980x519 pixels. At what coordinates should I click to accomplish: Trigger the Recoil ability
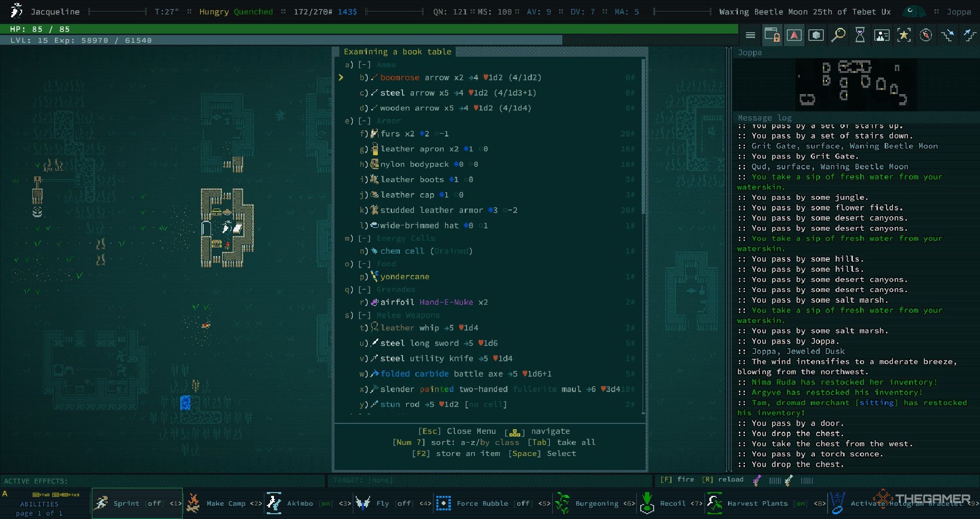click(x=671, y=503)
